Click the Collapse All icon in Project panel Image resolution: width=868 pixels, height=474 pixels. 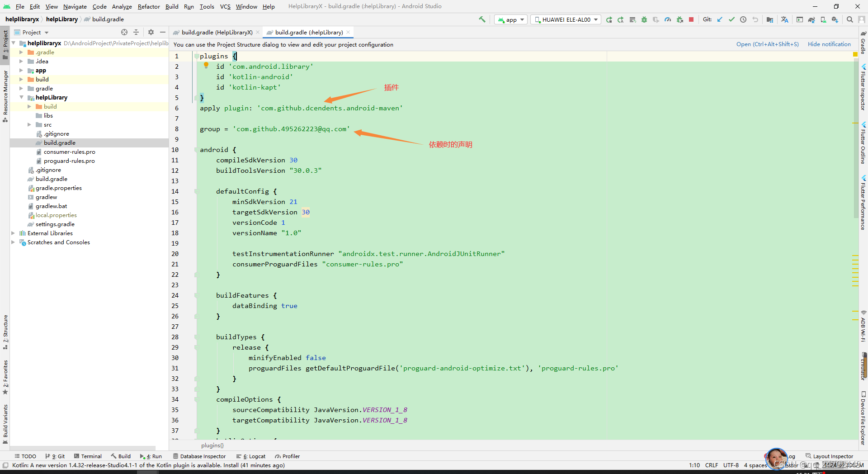(136, 32)
